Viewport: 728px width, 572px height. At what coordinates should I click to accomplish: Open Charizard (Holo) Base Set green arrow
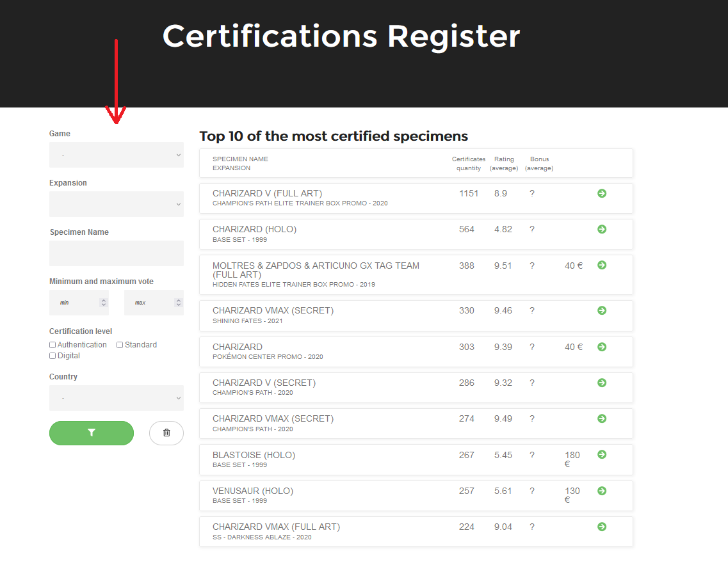coord(602,229)
